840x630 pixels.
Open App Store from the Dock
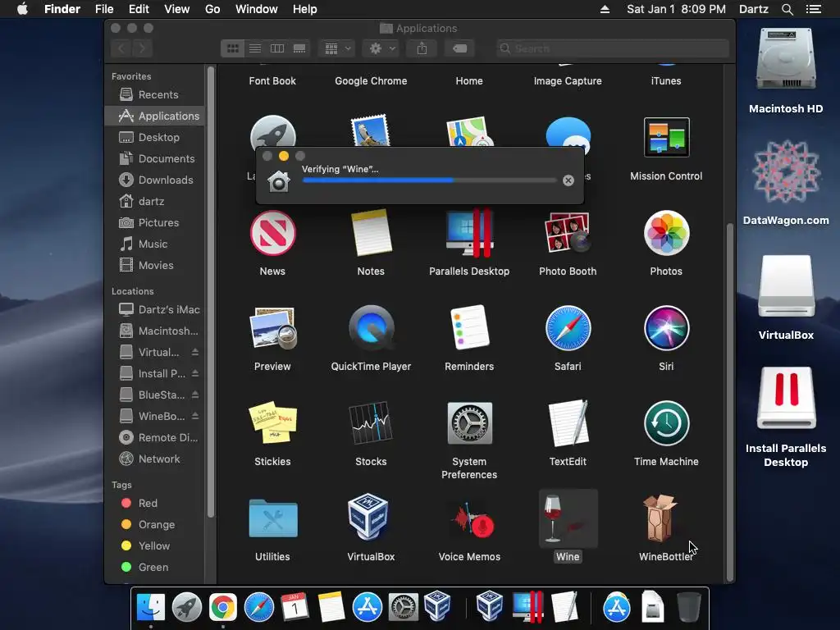pos(367,607)
